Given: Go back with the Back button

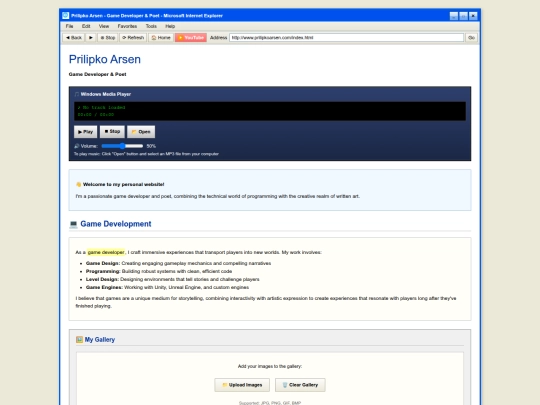Looking at the screenshot, I should tap(74, 38).
